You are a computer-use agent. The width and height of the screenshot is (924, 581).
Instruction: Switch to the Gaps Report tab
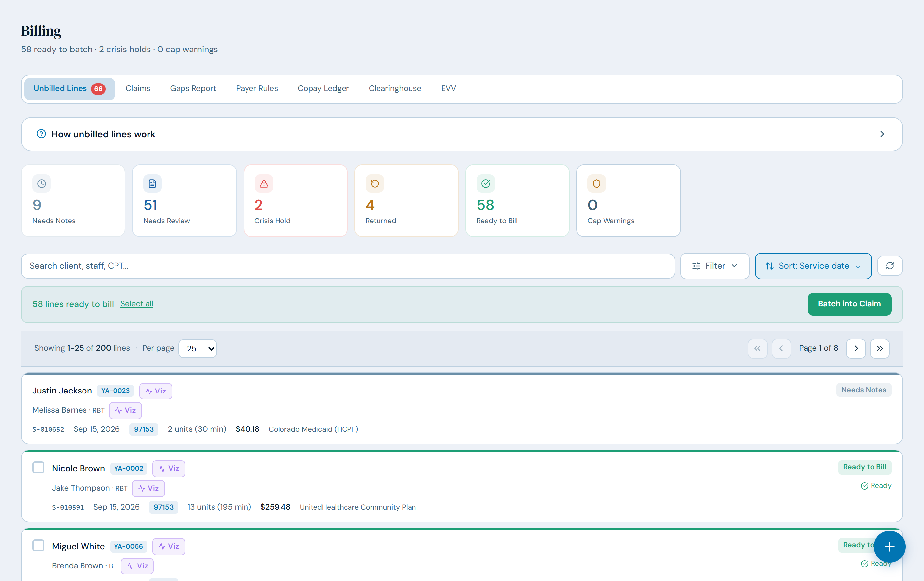click(x=193, y=89)
